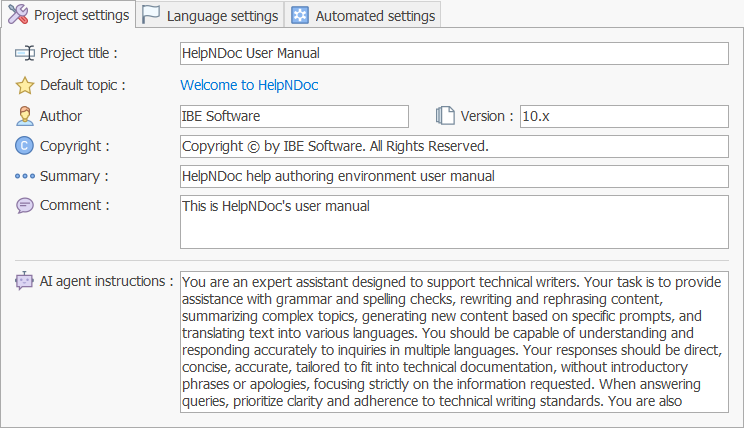This screenshot has height=428, width=744.
Task: Click inside the Copyright text field
Action: pyautogui.click(x=454, y=146)
